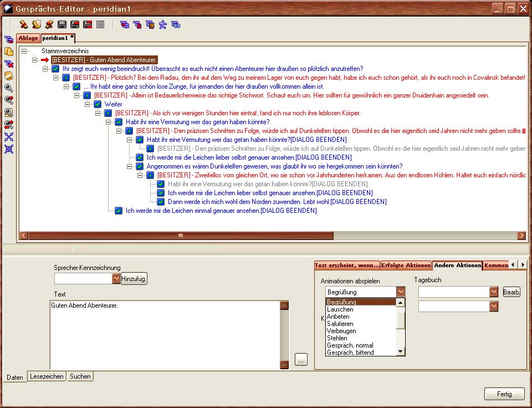Open the Sprecher-Kennzeichnung dropdown
Viewport: 532px width, 408px height.
click(116, 278)
